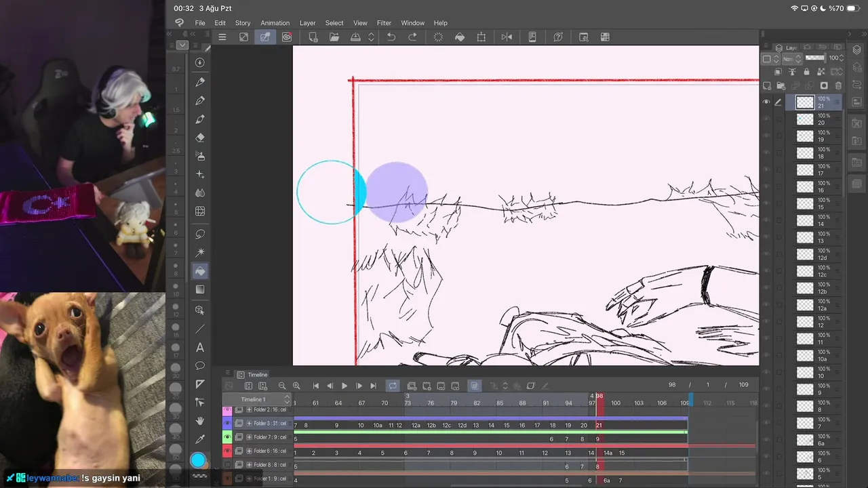Expand Folder 8 : 8 : cel track
The height and width of the screenshot is (488, 868).
[249, 465]
